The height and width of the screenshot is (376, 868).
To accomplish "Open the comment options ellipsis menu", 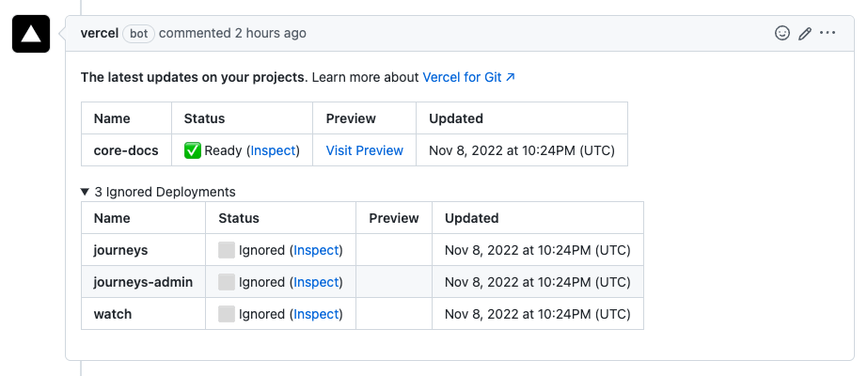I will pyautogui.click(x=828, y=33).
